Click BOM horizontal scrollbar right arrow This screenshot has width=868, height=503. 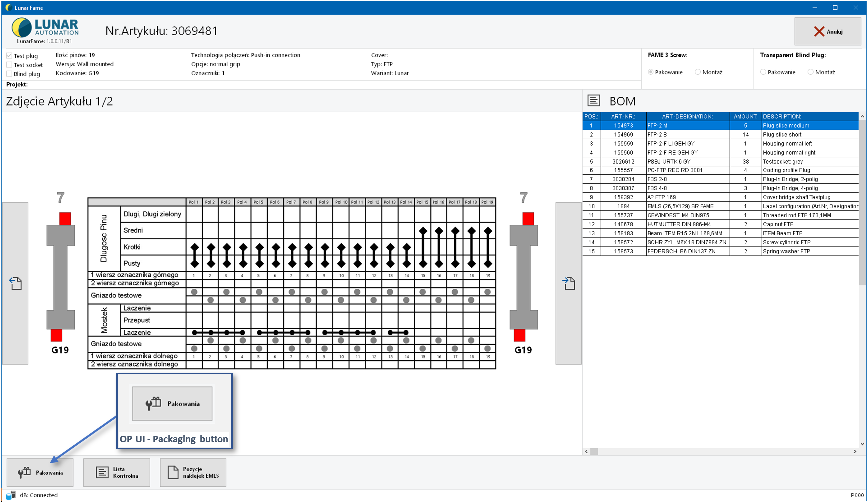tap(855, 451)
